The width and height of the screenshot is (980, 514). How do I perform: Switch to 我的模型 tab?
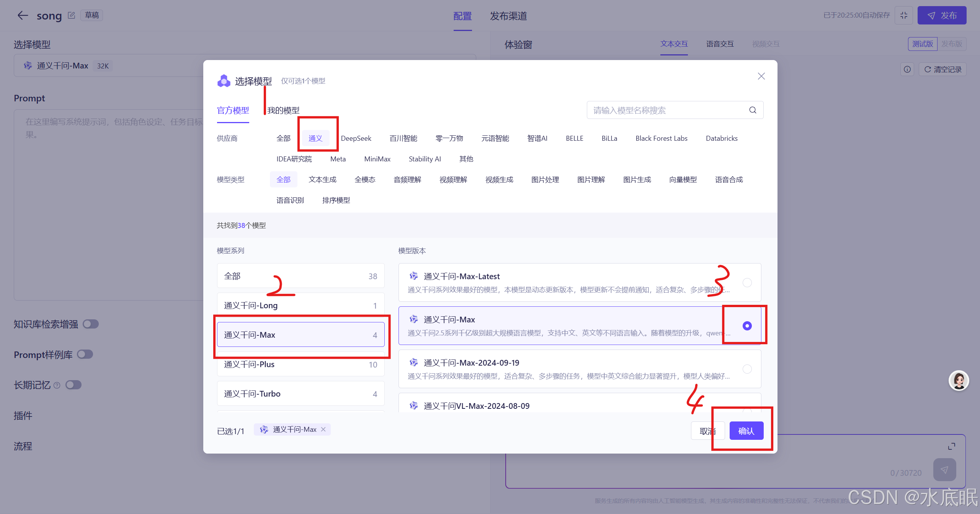point(283,111)
